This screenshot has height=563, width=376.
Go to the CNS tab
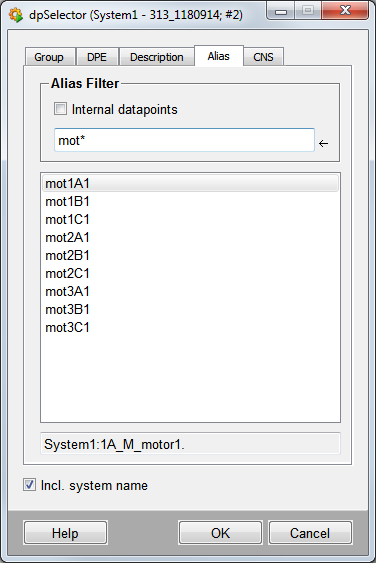coord(263,57)
